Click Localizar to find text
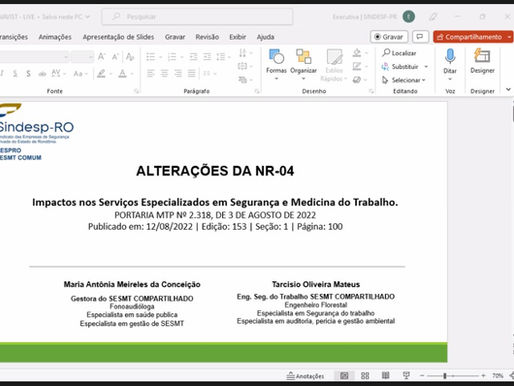Image resolution: width=514 pixels, height=386 pixels. 399,53
